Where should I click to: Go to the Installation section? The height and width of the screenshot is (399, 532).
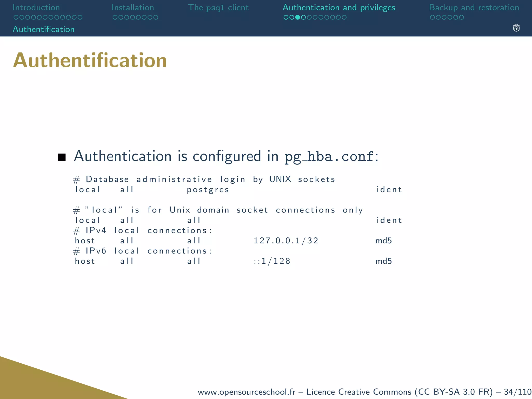(133, 8)
